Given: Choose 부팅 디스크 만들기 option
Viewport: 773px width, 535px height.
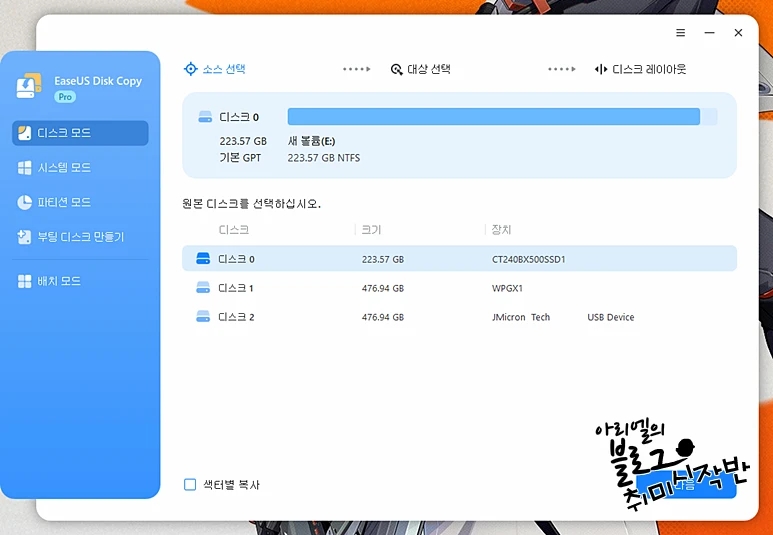Looking at the screenshot, I should pos(80,237).
